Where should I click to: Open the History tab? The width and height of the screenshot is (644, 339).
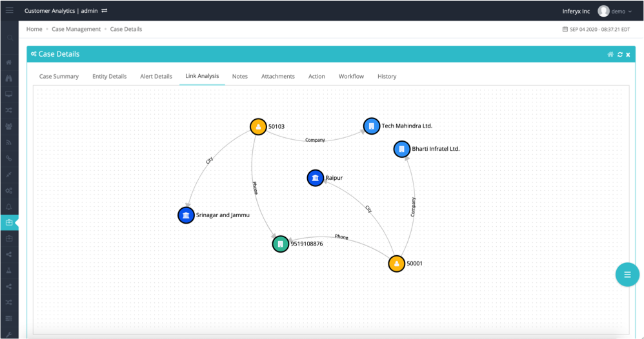tap(387, 76)
